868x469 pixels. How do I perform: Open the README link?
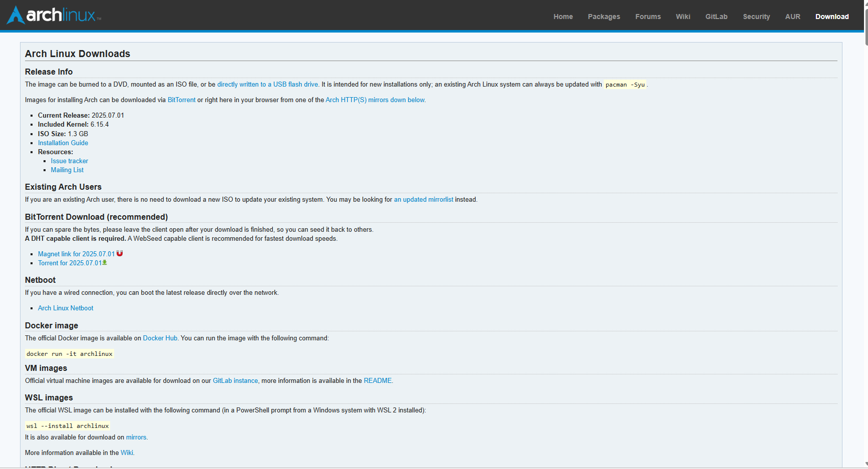pos(378,381)
